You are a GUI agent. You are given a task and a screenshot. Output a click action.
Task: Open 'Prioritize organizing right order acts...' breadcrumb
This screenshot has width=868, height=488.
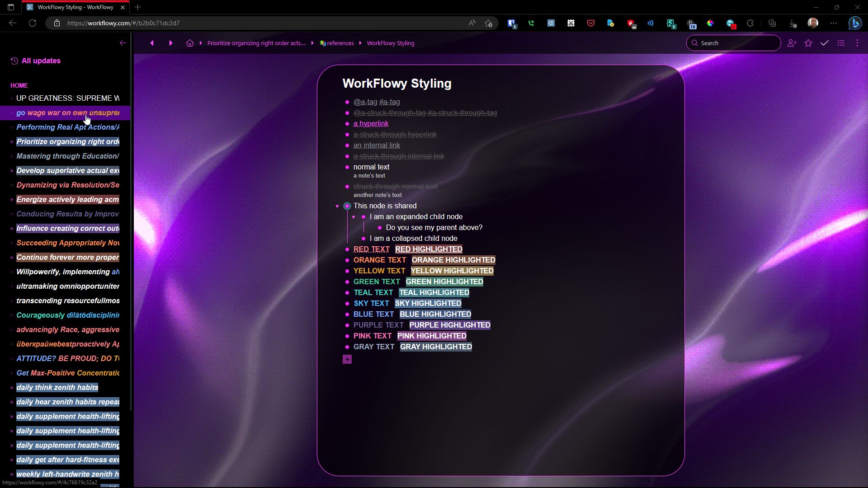[x=256, y=43]
